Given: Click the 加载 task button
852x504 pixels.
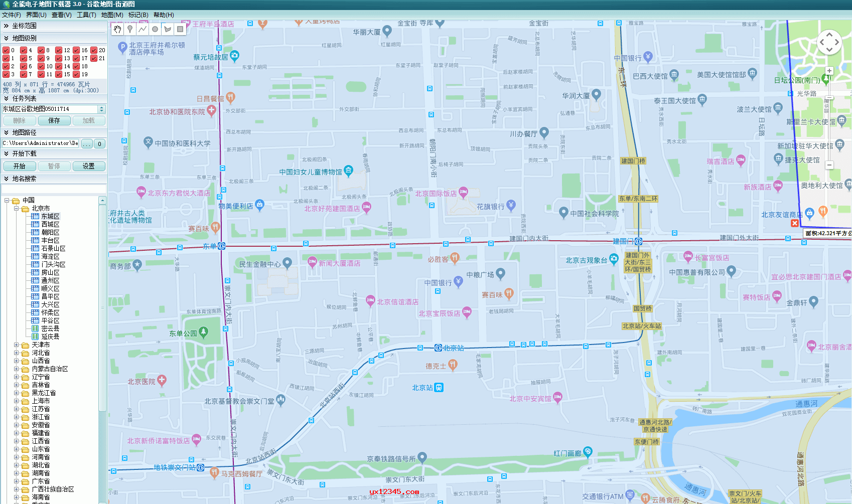Looking at the screenshot, I should [x=89, y=120].
